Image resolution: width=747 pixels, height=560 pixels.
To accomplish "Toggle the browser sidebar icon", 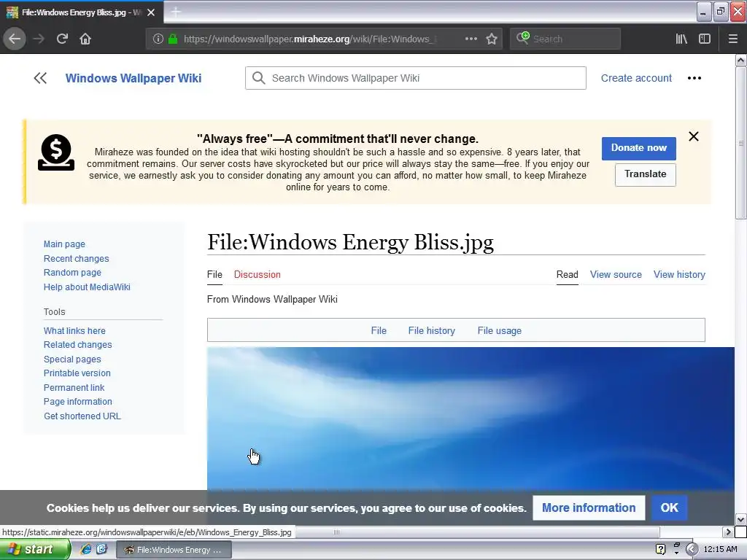I will pyautogui.click(x=705, y=39).
